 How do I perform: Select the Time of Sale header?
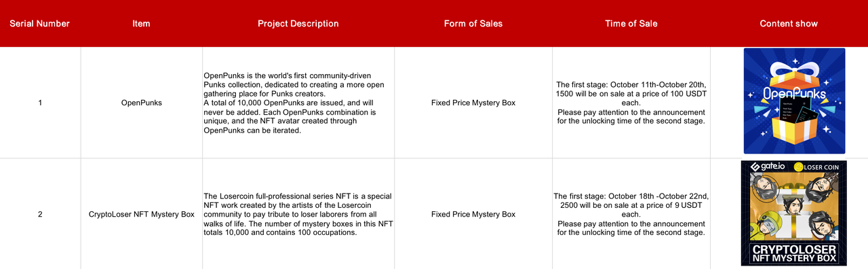coord(631,23)
